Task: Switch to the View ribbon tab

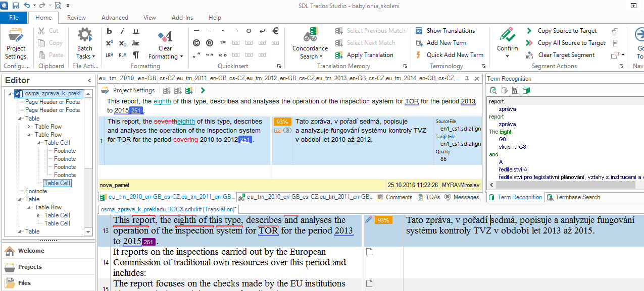Action: (x=150, y=18)
